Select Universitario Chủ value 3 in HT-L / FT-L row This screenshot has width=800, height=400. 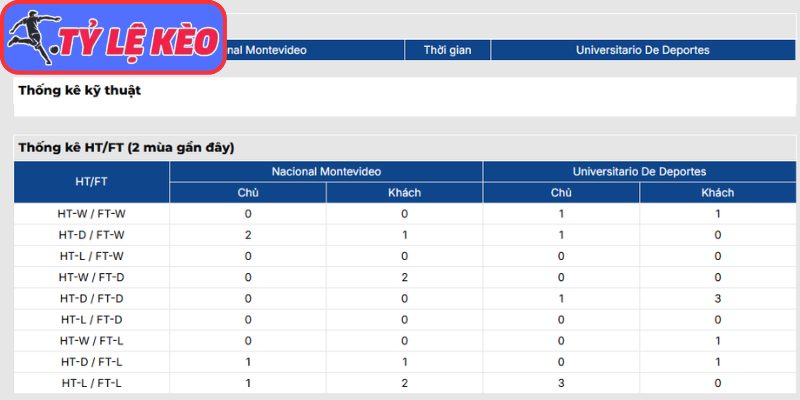561,383
